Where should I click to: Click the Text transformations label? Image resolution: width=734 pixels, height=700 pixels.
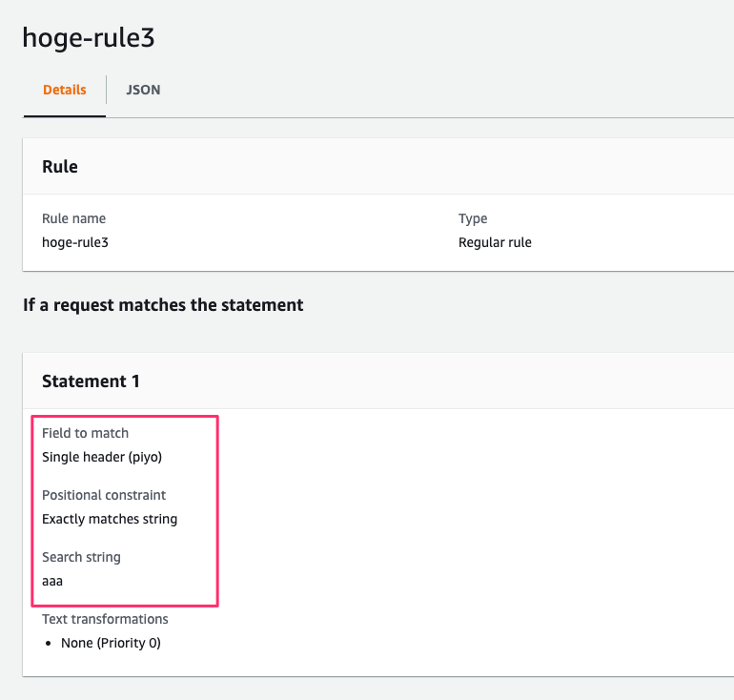pyautogui.click(x=105, y=619)
